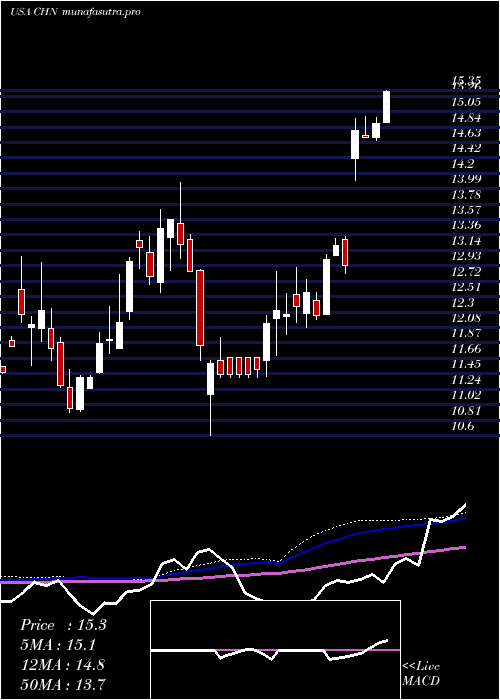The width and height of the screenshot is (500, 700).
Task: Click the 15.05 price axis label
Action: [466, 102]
